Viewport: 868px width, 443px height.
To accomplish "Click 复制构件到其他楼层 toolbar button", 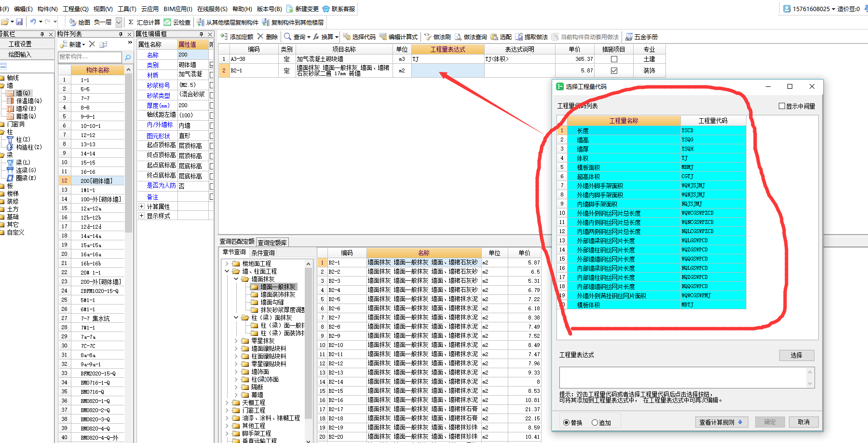I will pos(293,22).
